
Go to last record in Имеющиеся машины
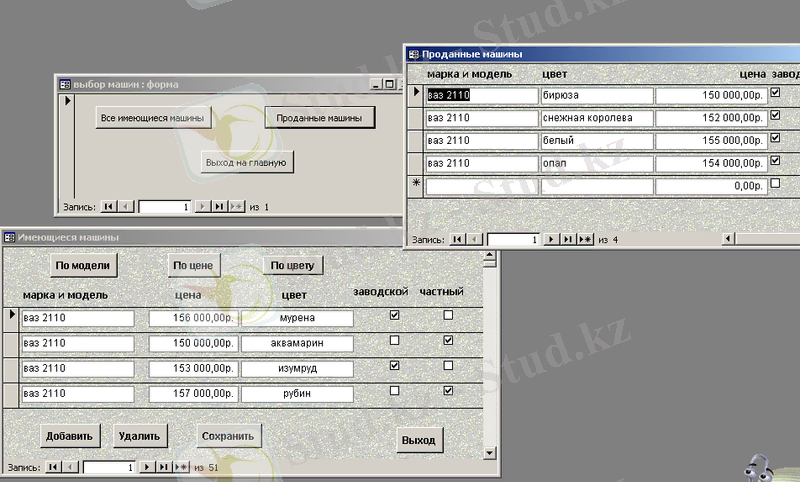164,467
